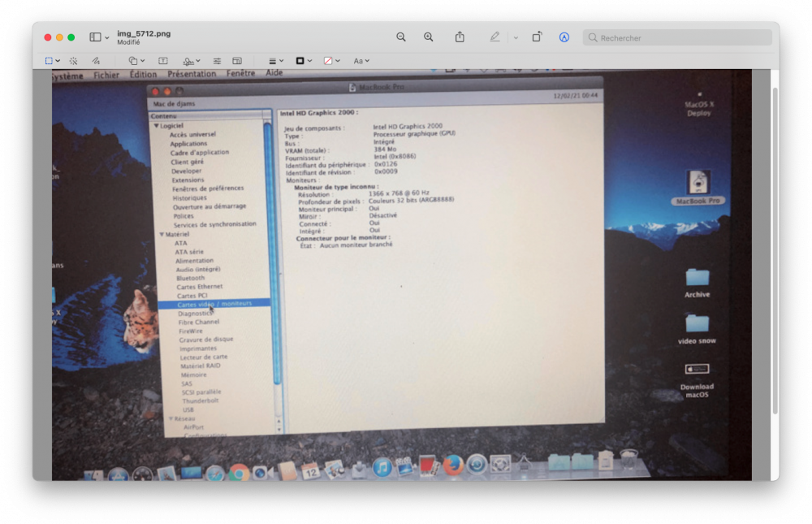812x524 pixels.
Task: Open the selection tools chevron
Action: click(58, 61)
